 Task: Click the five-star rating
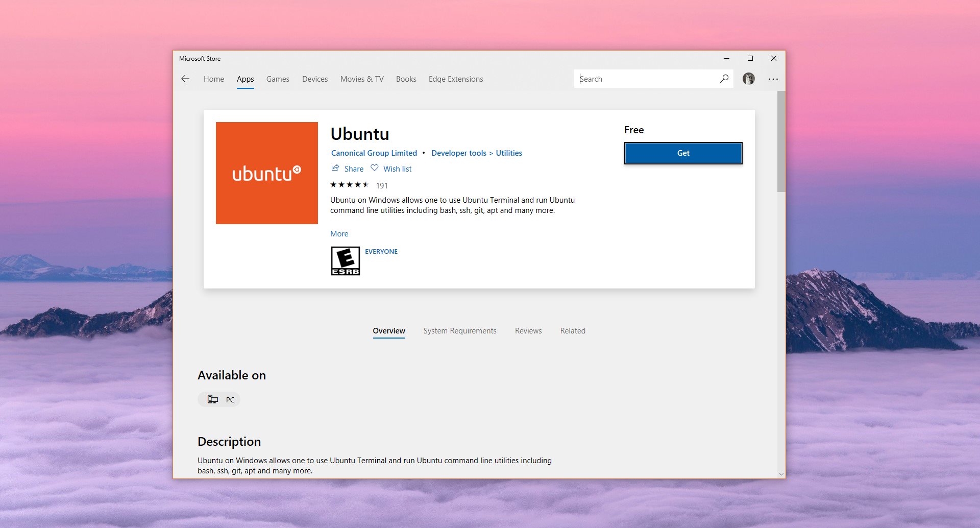(350, 185)
